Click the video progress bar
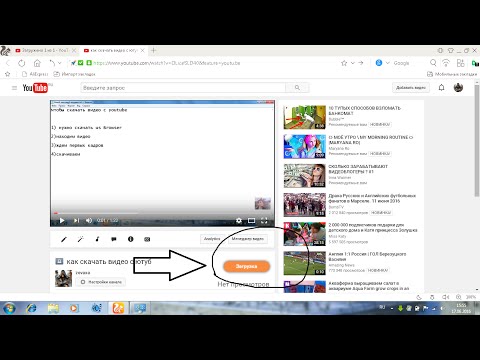The height and width of the screenshot is (360, 480). tap(163, 213)
